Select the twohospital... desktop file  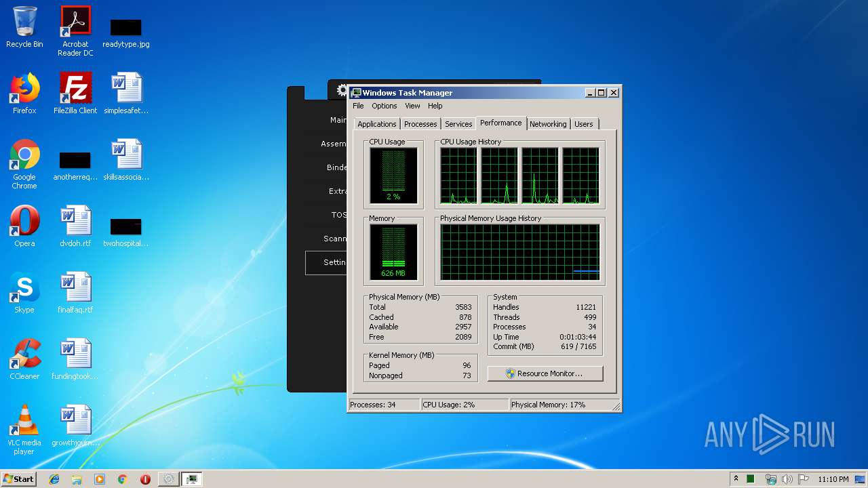(x=126, y=232)
